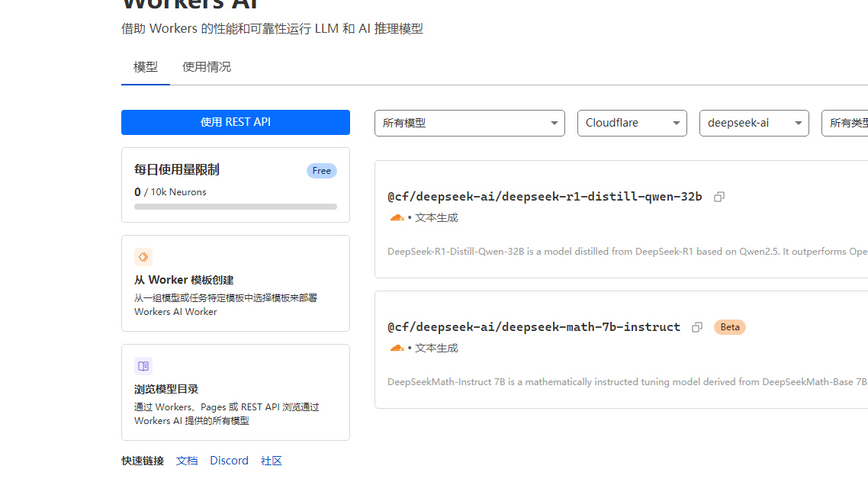Screen dimensions: 868x498
Task: Click the 文本生成 tag under deepseek-r1-distill-qwen-32b
Action: click(437, 218)
